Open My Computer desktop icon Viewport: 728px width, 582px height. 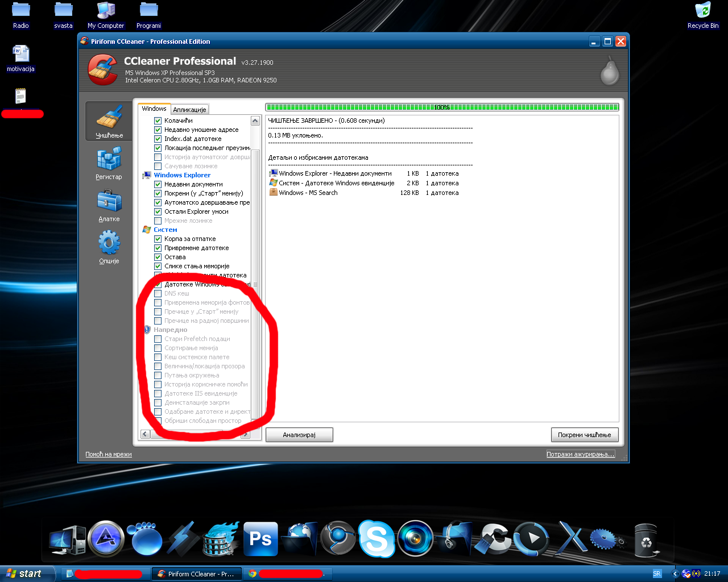(106, 15)
